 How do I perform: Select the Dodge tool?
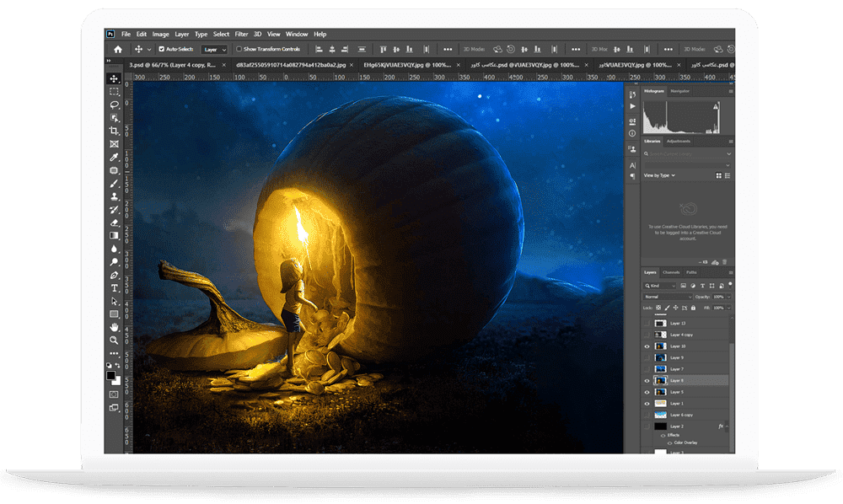tap(114, 261)
